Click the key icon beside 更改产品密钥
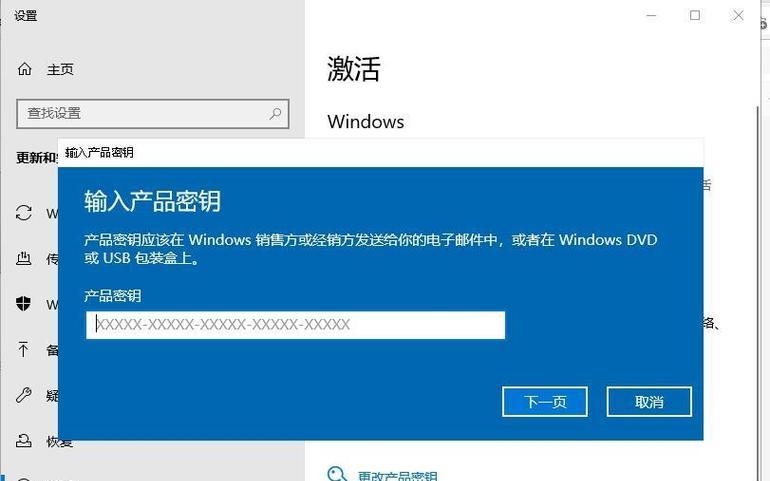The width and height of the screenshot is (770, 481). tap(337, 474)
